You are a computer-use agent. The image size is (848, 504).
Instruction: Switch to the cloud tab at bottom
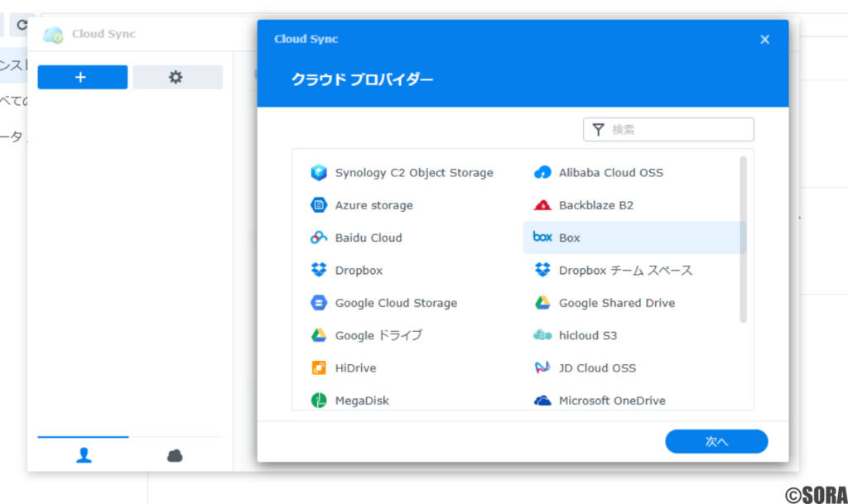click(x=175, y=455)
